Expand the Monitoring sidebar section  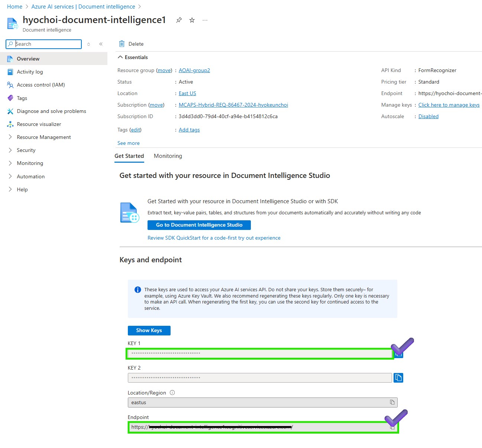(x=10, y=163)
